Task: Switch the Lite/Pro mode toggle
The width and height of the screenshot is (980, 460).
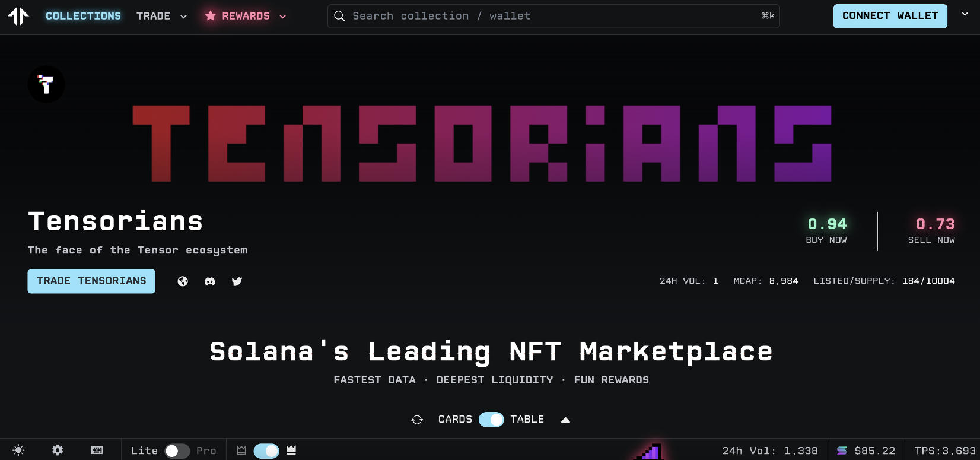Action: (x=177, y=451)
